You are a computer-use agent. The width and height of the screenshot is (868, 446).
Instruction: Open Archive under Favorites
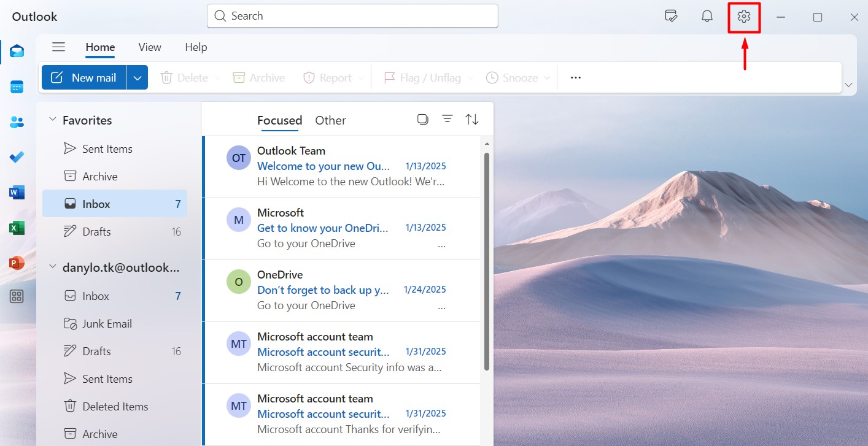pyautogui.click(x=115, y=177)
